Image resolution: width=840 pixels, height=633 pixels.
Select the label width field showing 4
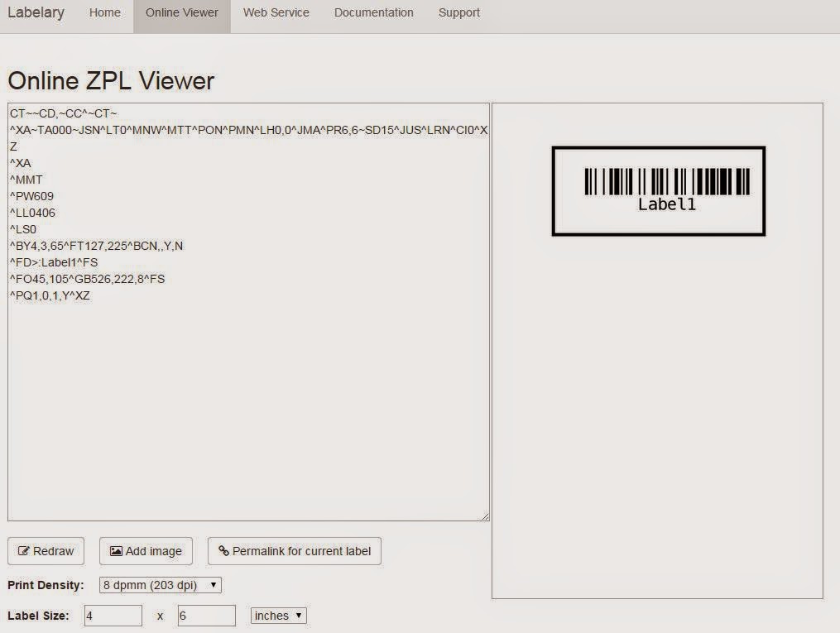(113, 615)
